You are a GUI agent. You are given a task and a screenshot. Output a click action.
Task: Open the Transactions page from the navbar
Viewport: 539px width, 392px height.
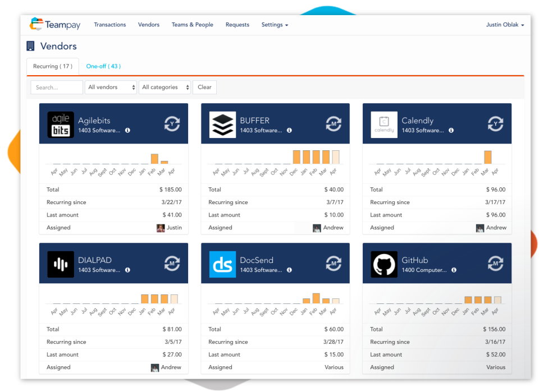(x=109, y=25)
